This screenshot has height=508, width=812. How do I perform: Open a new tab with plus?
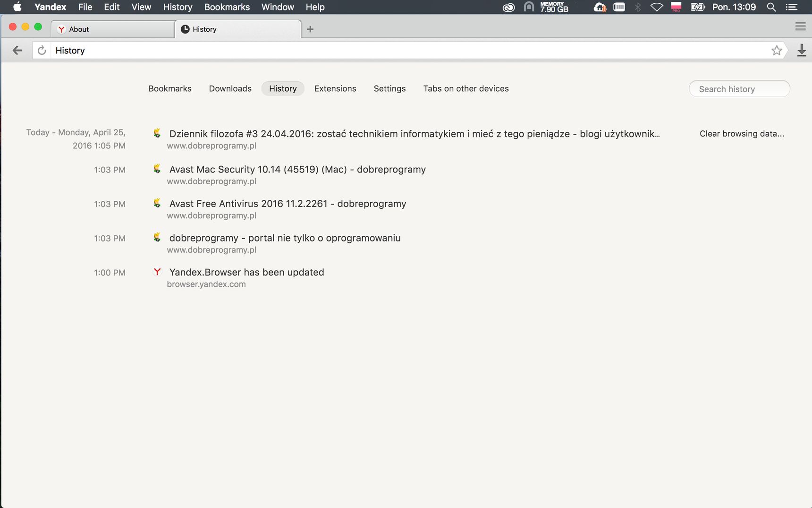click(x=310, y=29)
